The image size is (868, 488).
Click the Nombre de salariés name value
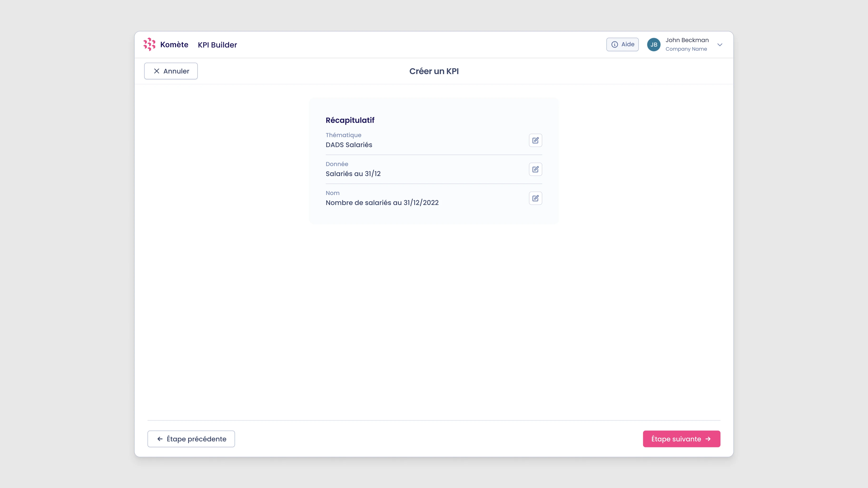click(382, 203)
